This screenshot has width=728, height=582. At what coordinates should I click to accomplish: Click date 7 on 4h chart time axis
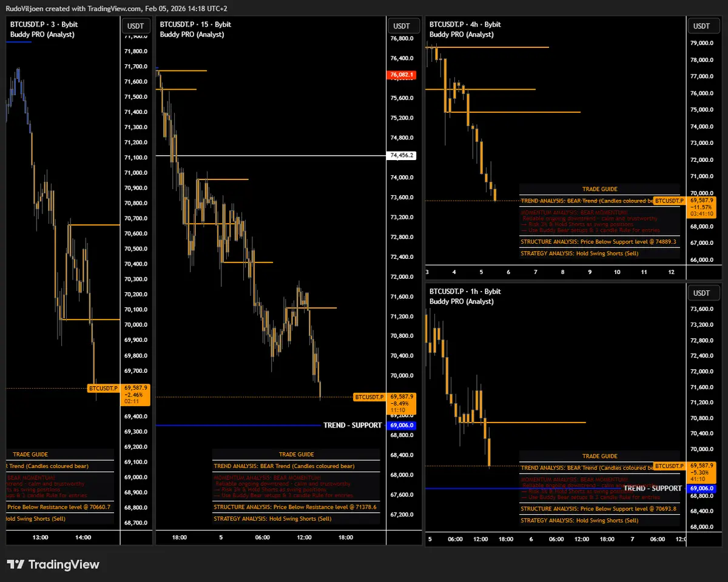[536, 273]
